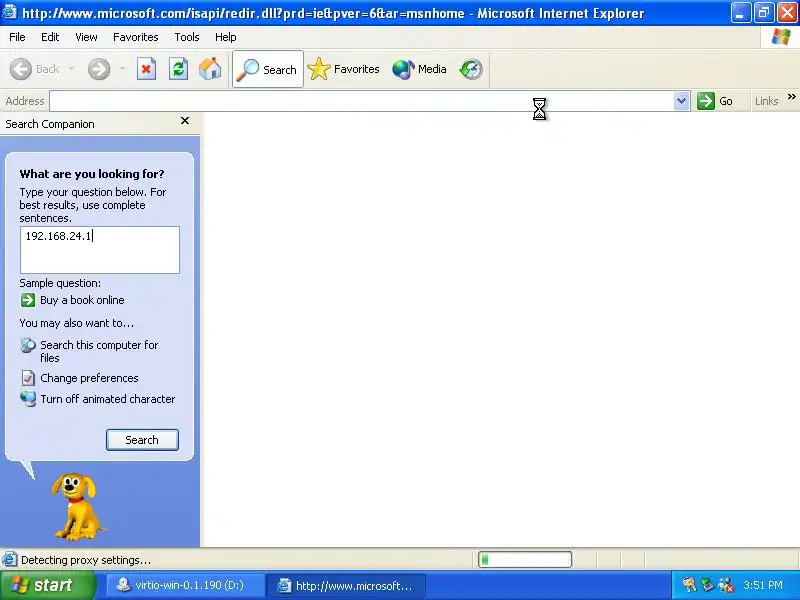Click the Change preferences checklist icon
The image size is (800, 600).
(28, 378)
